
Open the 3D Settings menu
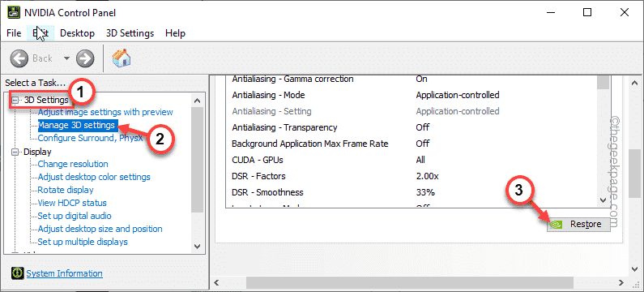pos(130,33)
